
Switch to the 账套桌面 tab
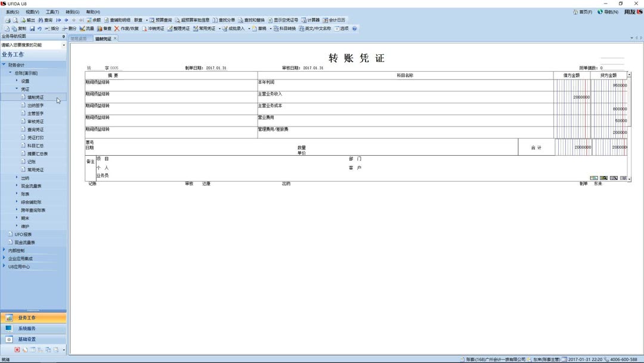(79, 38)
